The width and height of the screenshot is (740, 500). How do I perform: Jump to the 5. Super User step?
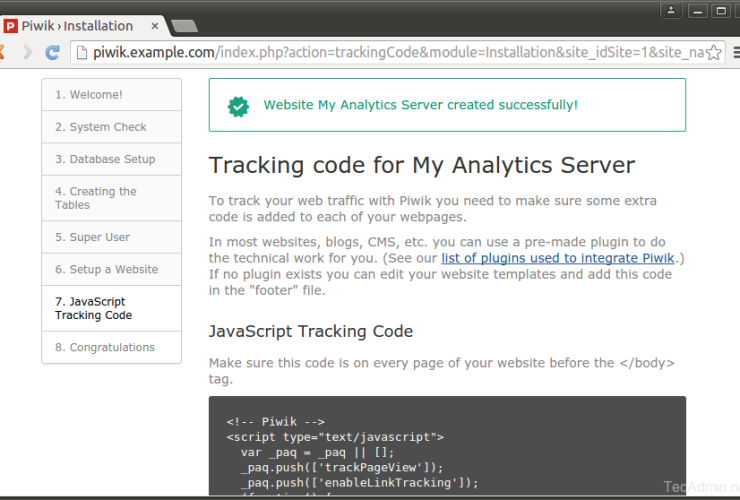(x=92, y=237)
